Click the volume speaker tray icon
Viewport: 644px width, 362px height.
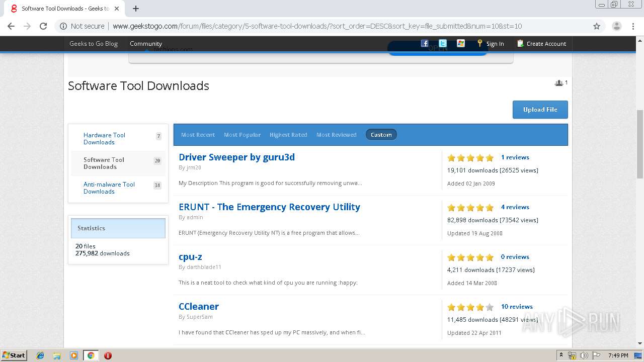click(x=584, y=355)
